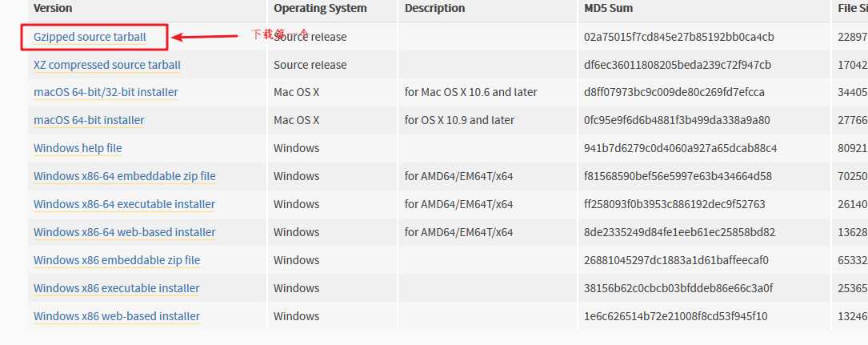Choose the Windows x86 executable installer
Image resolution: width=868 pixels, height=345 pixels.
point(116,288)
